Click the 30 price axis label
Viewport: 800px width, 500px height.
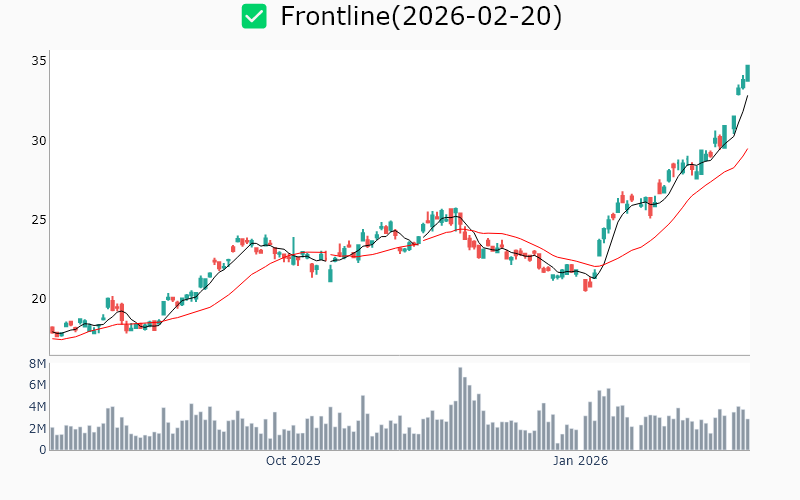[39, 140]
